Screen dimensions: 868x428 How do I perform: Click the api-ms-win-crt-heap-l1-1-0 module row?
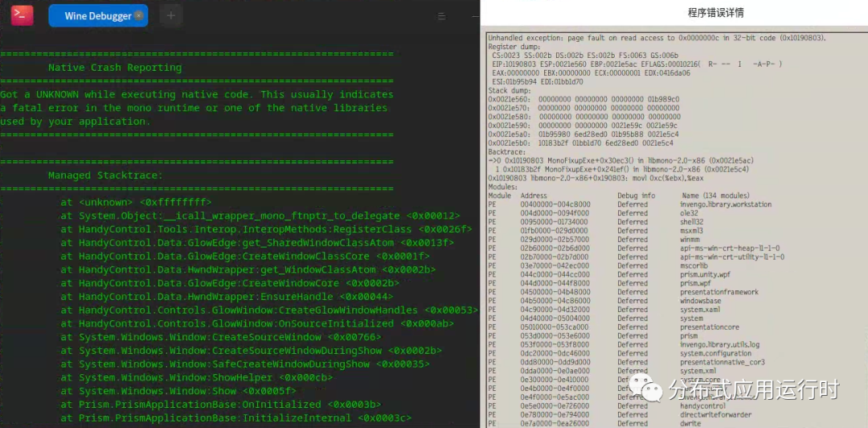634,249
